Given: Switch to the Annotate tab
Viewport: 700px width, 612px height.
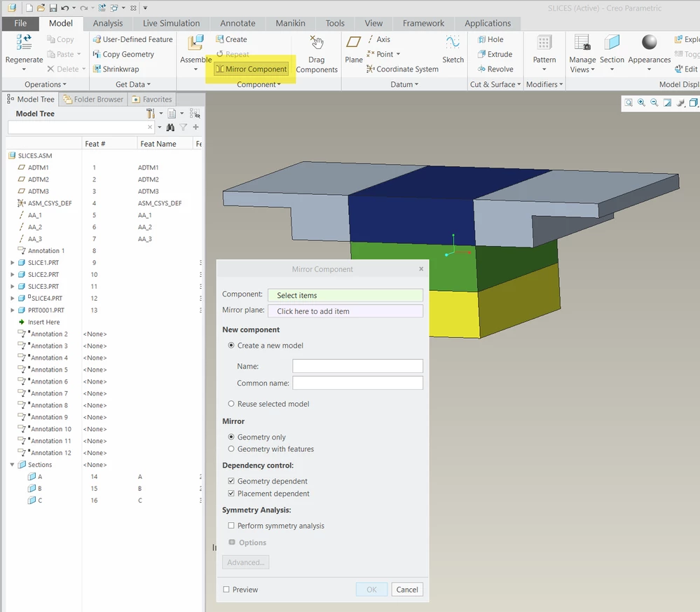Looking at the screenshot, I should tap(238, 23).
